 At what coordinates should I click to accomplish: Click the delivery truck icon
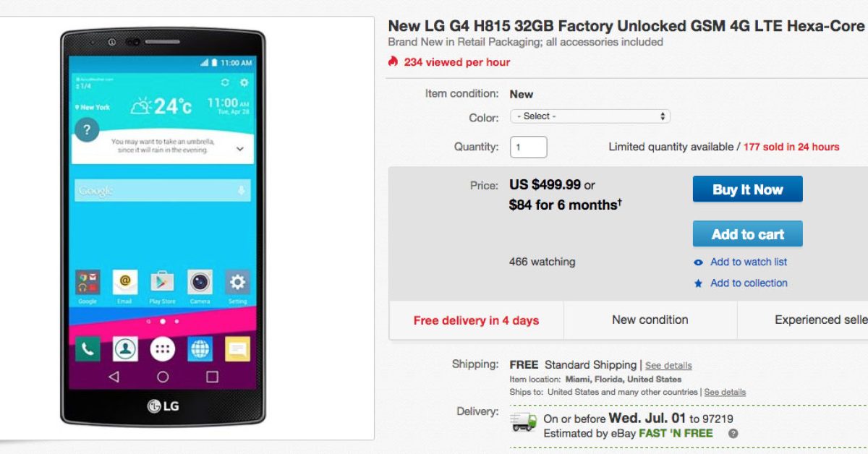[x=523, y=421]
